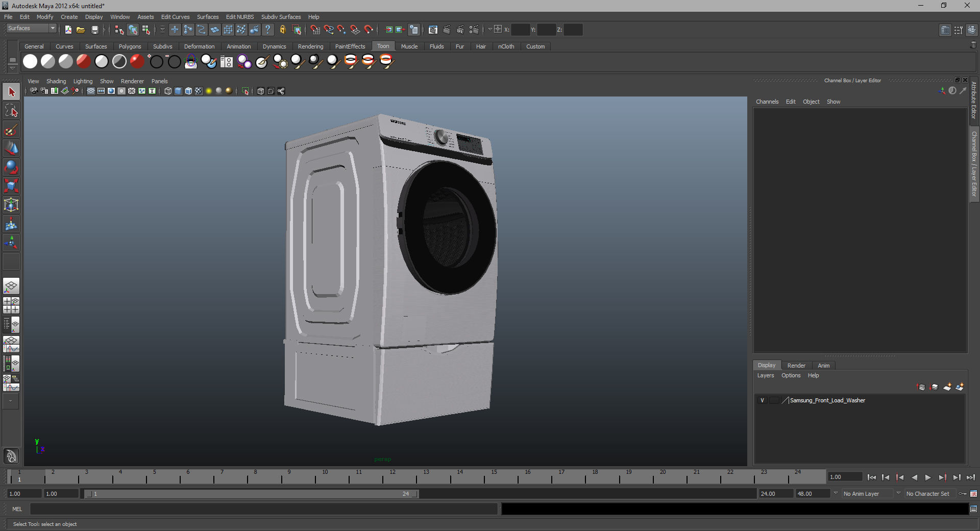Open the Anim layer tab
Screen dimensions: 980x531
click(x=823, y=366)
